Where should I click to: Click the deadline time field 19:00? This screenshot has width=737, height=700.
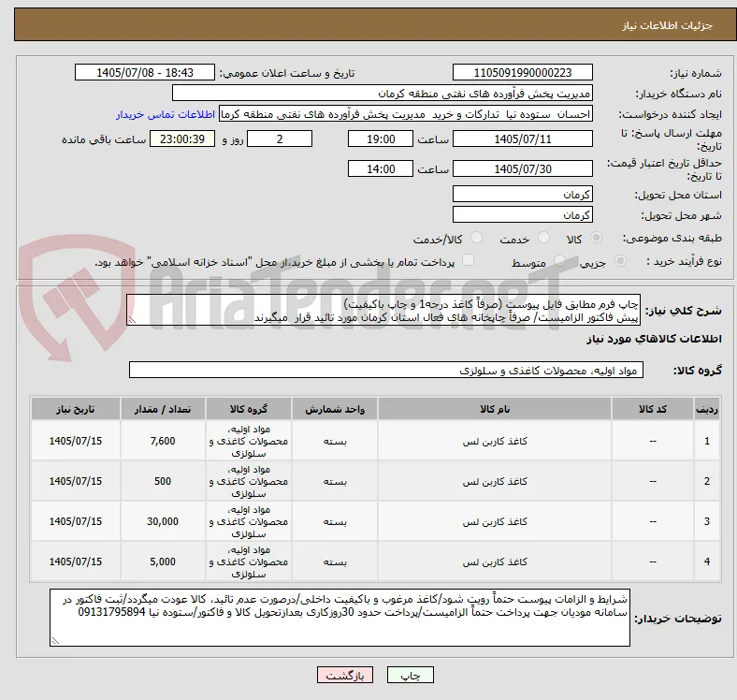381,139
